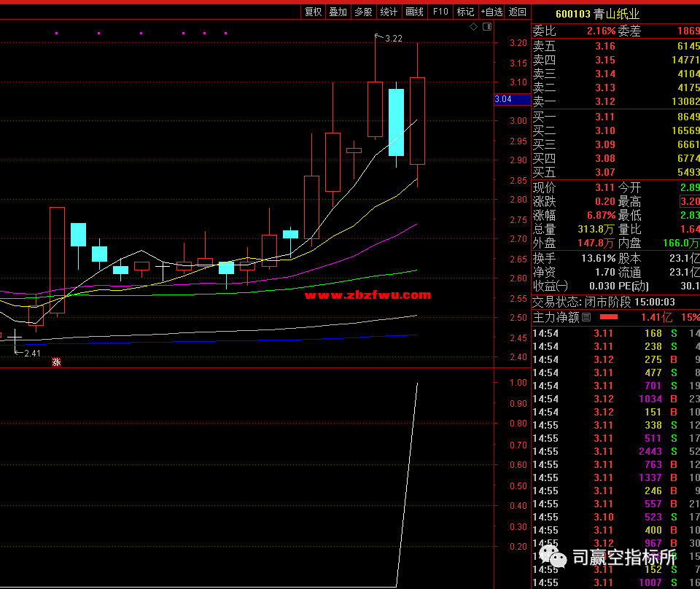Click the 换手 value 13.61%
The height and width of the screenshot is (589, 700).
click(598, 258)
